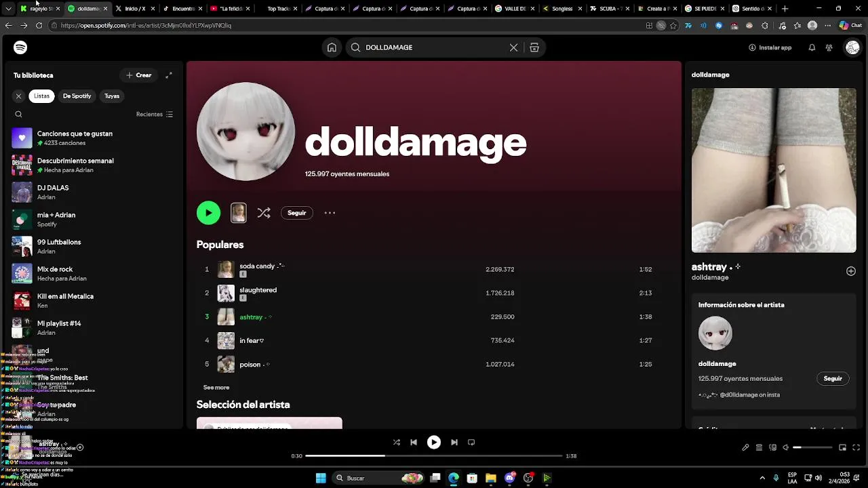Open connect to a device icon
868x488 pixels.
point(772,447)
